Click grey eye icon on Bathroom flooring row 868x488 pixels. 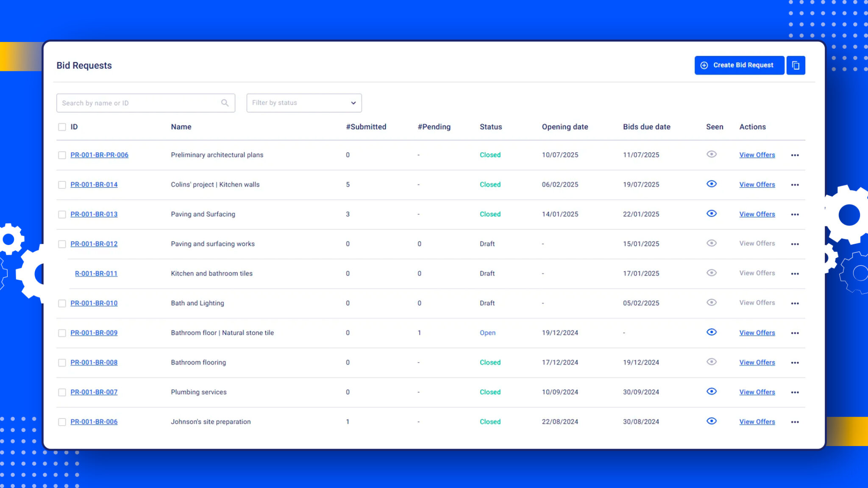712,362
